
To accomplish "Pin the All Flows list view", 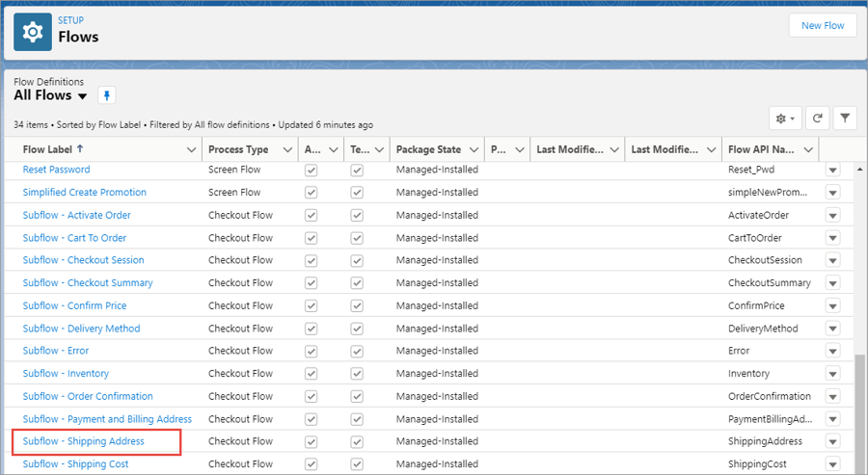I will click(107, 95).
